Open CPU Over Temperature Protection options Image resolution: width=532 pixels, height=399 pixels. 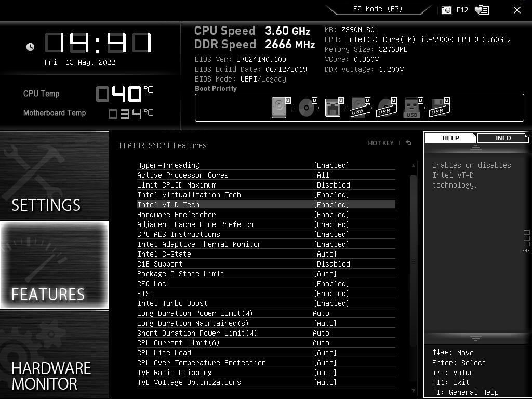tap(266, 362)
